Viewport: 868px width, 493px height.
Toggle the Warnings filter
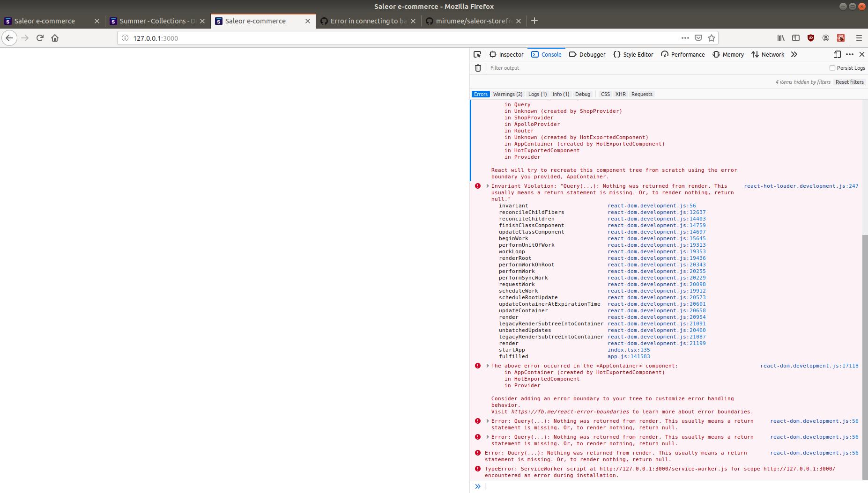click(x=507, y=94)
